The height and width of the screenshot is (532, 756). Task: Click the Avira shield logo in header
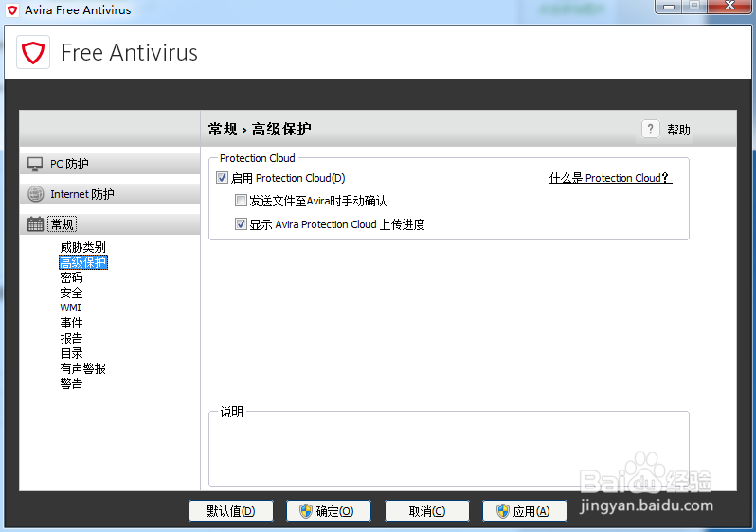coord(33,52)
